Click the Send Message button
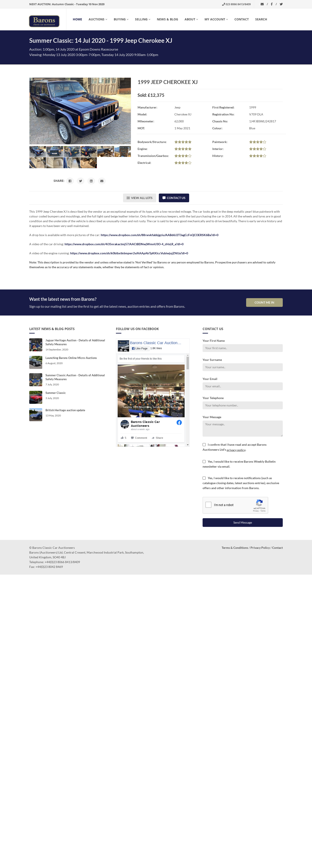The height and width of the screenshot is (868, 312). pos(242,523)
